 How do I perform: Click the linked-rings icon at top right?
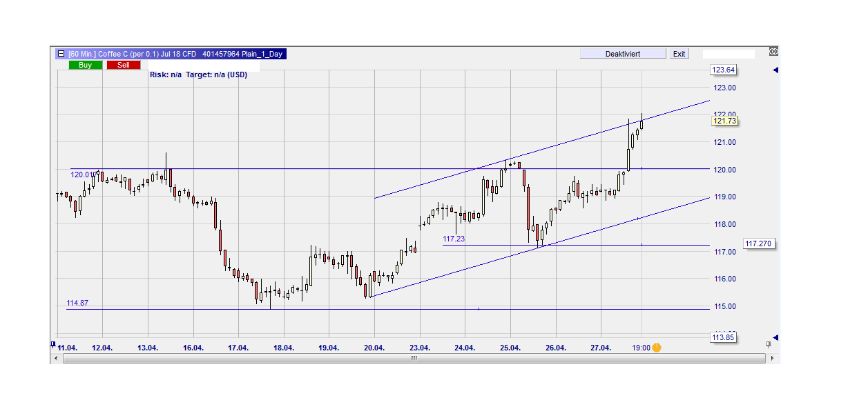point(774,51)
